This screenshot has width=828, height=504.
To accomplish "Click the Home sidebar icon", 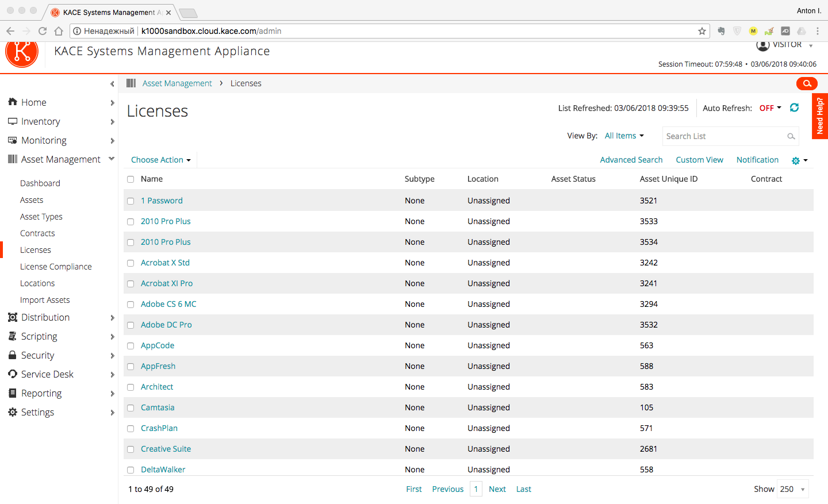I will pos(13,102).
